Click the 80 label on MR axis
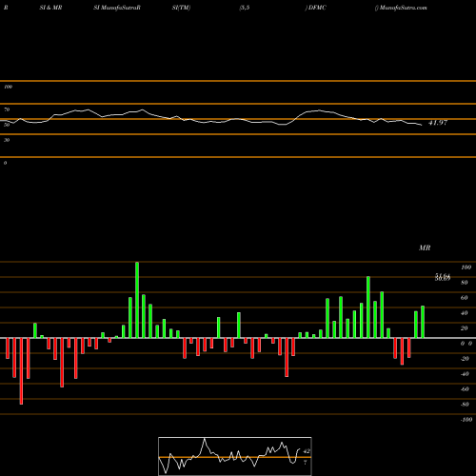The image size is (476, 476). click(x=465, y=283)
